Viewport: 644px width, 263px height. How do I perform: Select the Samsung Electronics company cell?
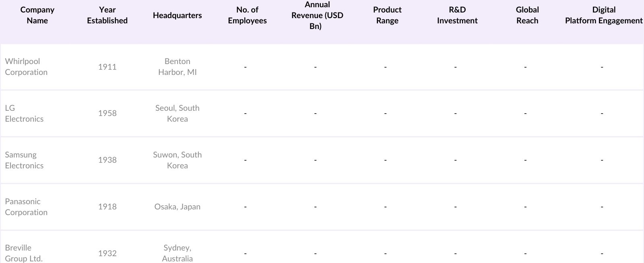click(24, 160)
